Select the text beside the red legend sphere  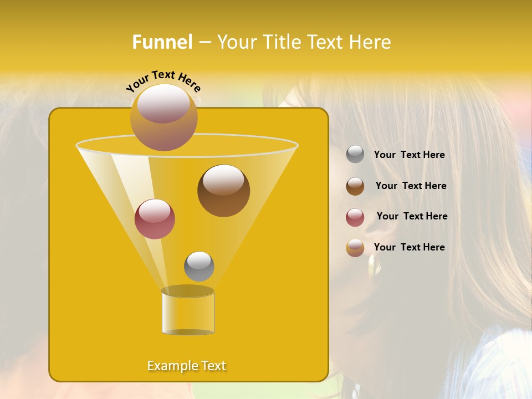[x=412, y=216]
